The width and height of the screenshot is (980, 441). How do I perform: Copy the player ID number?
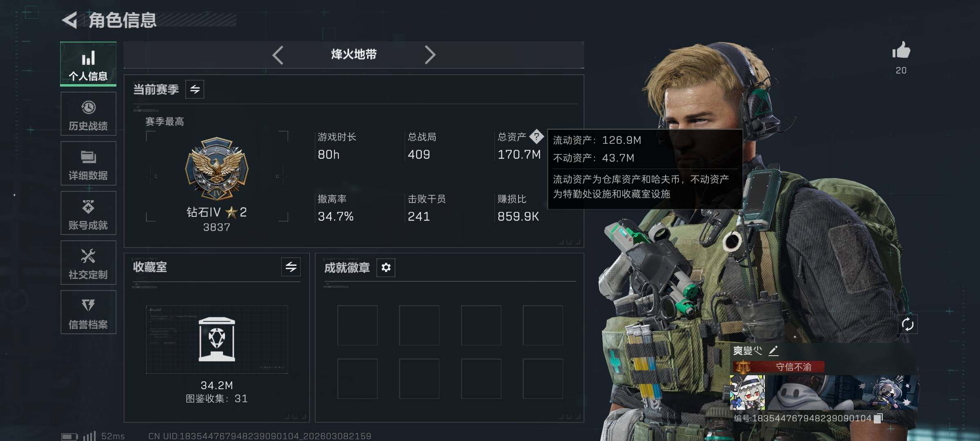pos(878,418)
